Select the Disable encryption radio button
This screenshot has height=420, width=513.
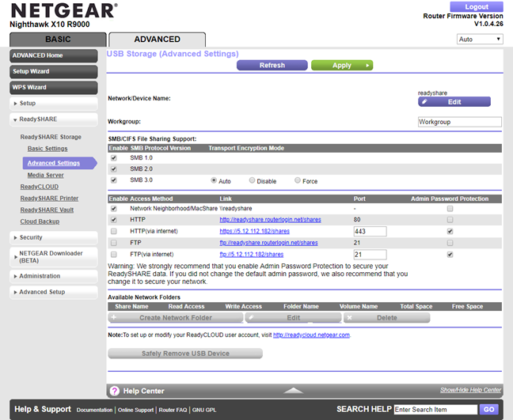point(252,180)
